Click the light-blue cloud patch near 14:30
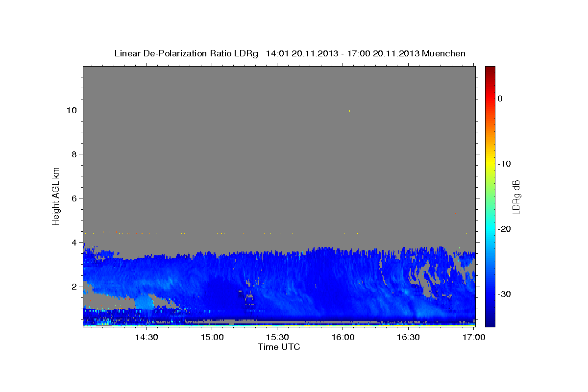This screenshot has height=392, width=588. point(144,301)
